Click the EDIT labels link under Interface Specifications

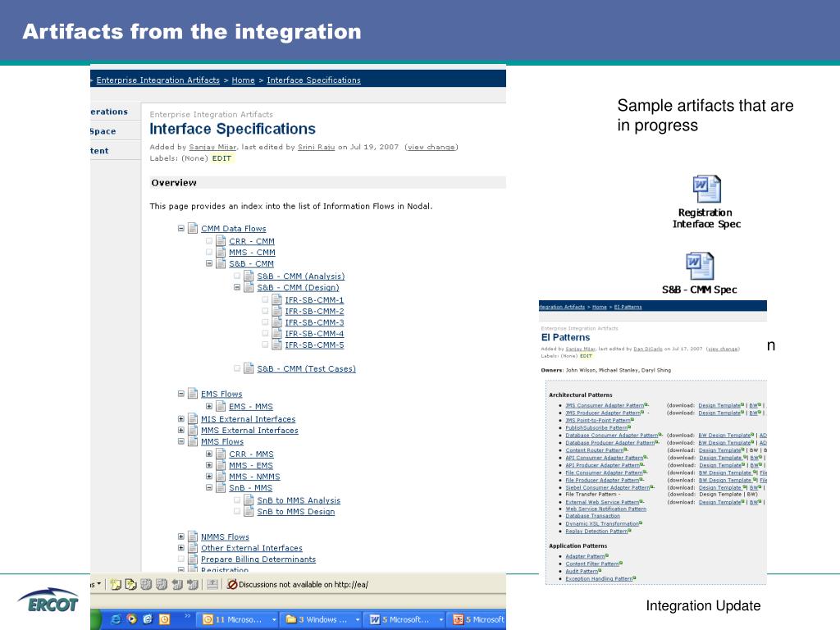pos(221,158)
